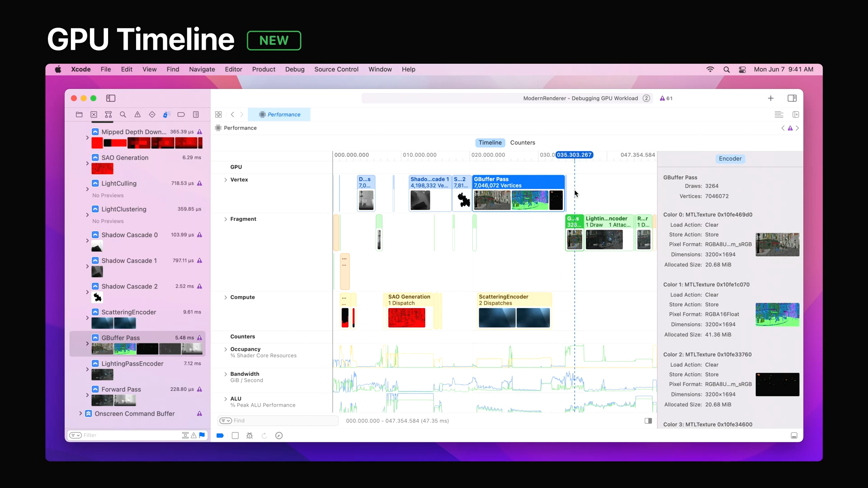868x488 pixels.
Task: Click the 035.303.267 timeline playhead marker
Action: tap(574, 155)
